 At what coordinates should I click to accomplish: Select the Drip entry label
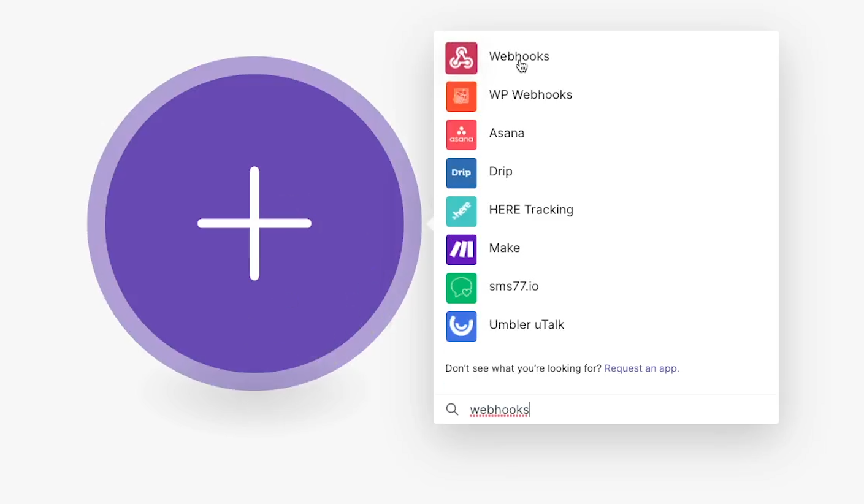coord(500,171)
